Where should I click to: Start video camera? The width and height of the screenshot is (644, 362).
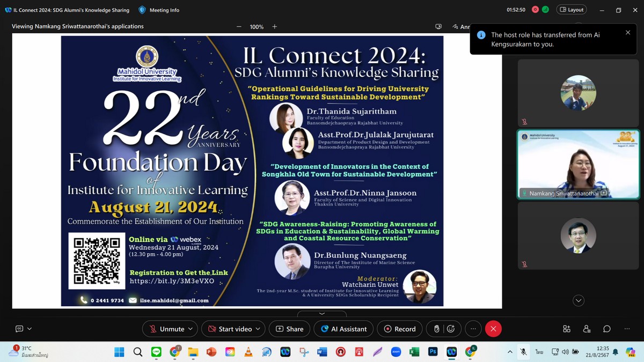tap(230, 329)
